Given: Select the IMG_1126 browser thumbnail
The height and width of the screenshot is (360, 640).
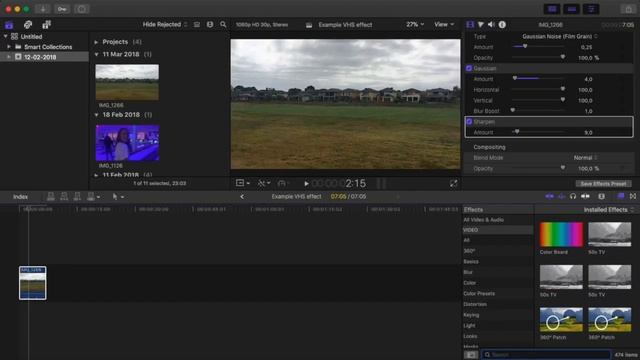Looking at the screenshot, I should (127, 143).
